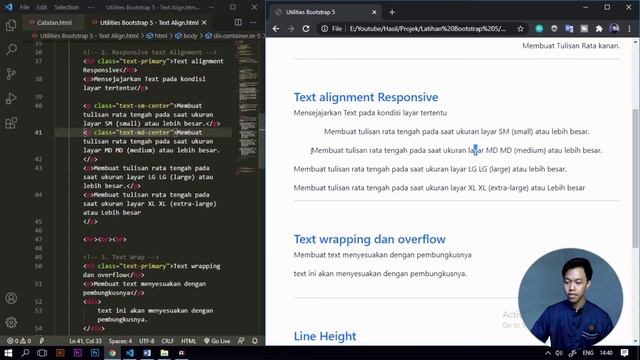Image resolution: width=640 pixels, height=360 pixels.
Task: Click the body breadcrumb item
Action: click(187, 36)
